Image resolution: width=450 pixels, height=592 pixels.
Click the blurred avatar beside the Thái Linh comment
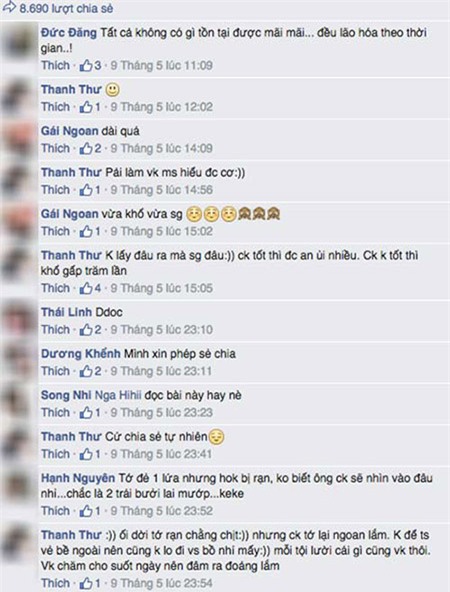[18, 321]
